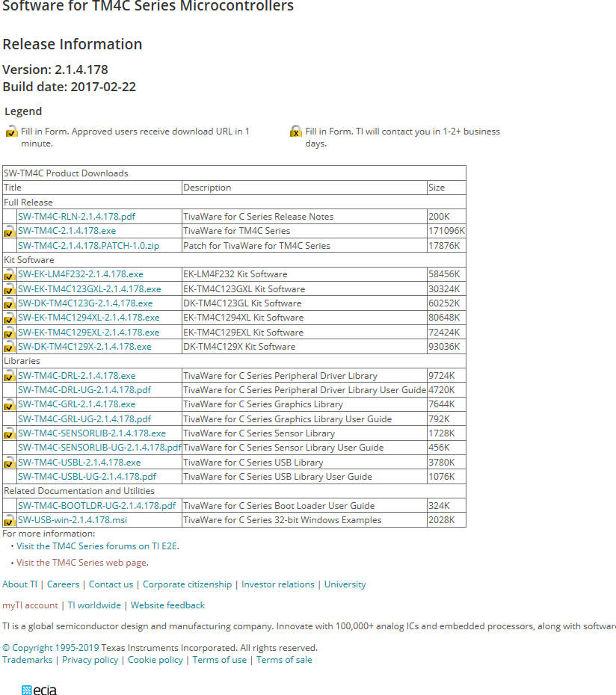Open the Website feedback link

coord(167,605)
